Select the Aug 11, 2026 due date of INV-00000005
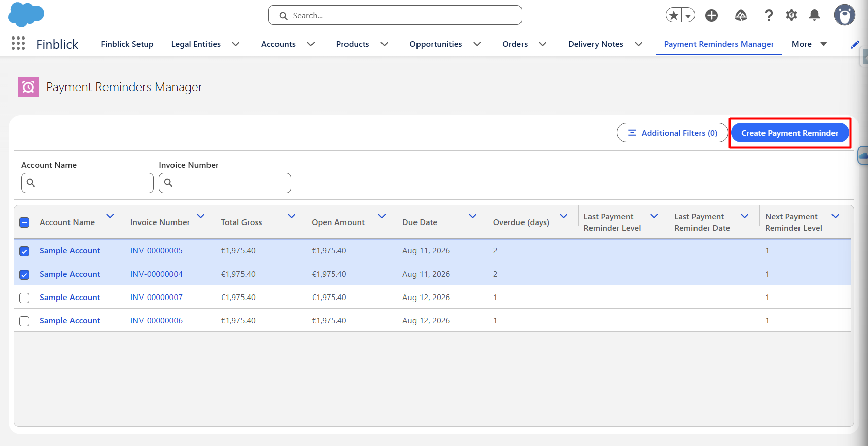 coord(426,251)
